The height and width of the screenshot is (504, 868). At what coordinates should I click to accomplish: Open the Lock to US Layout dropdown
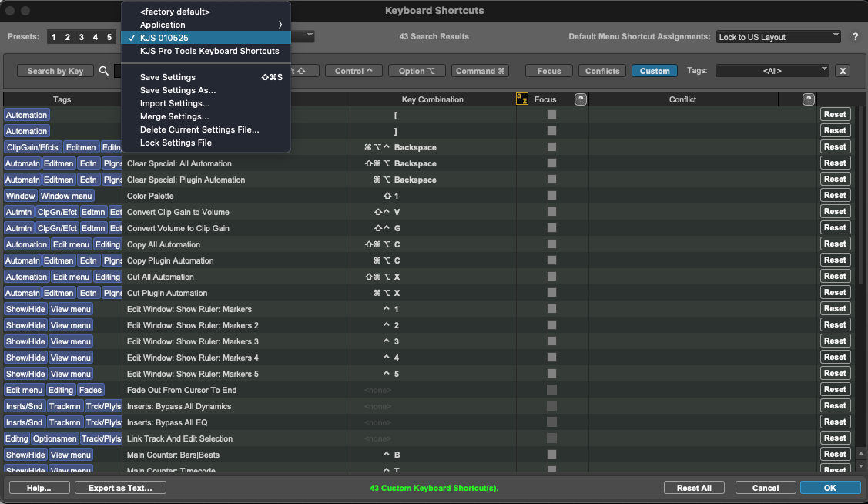779,37
